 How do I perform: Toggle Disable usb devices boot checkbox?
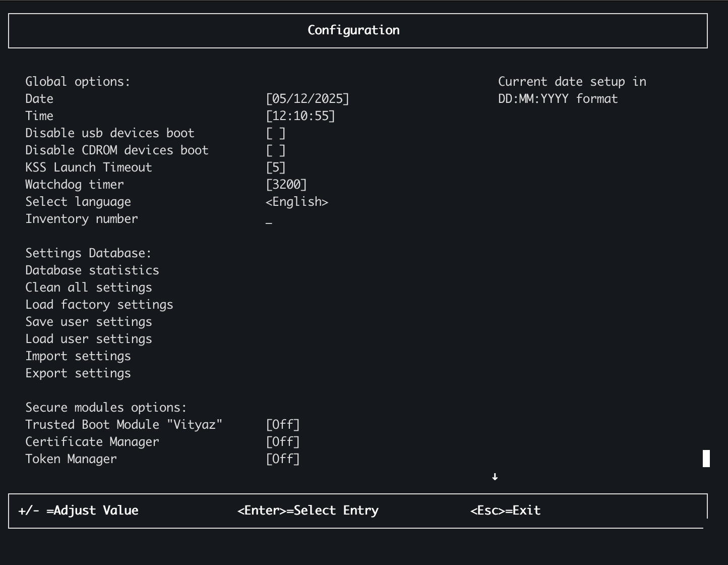coord(276,133)
